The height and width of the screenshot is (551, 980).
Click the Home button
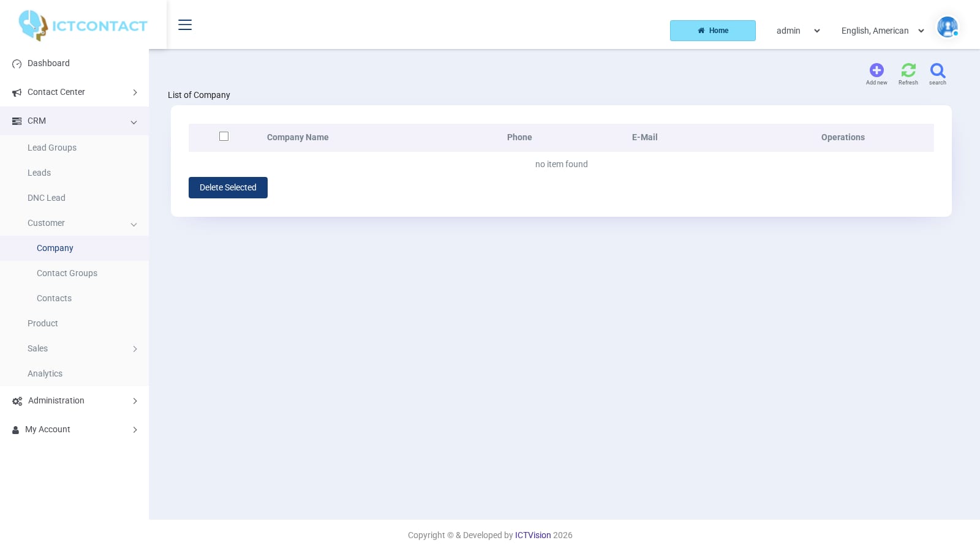[713, 31]
